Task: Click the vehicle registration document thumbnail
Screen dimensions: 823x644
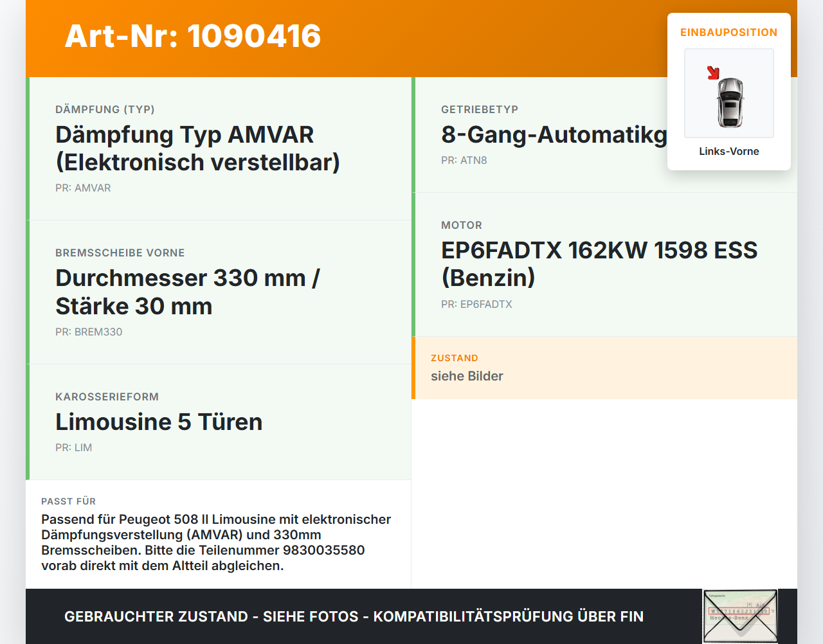Action: pyautogui.click(x=740, y=616)
